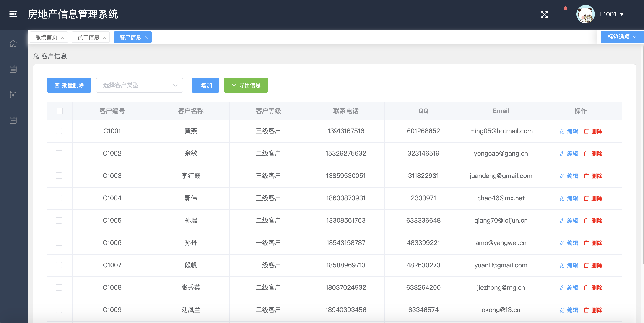
Task: Switch to the 客户信息 tab
Action: [x=130, y=37]
